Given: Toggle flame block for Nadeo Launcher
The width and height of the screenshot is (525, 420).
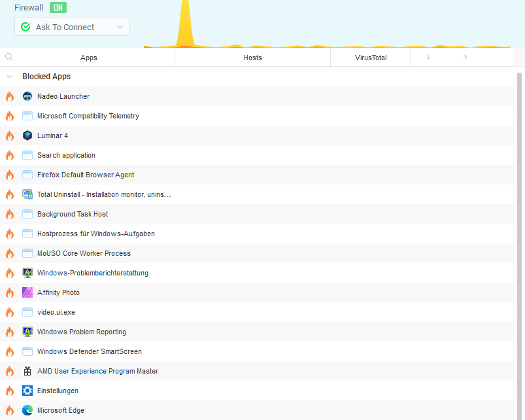Looking at the screenshot, I should click(10, 96).
